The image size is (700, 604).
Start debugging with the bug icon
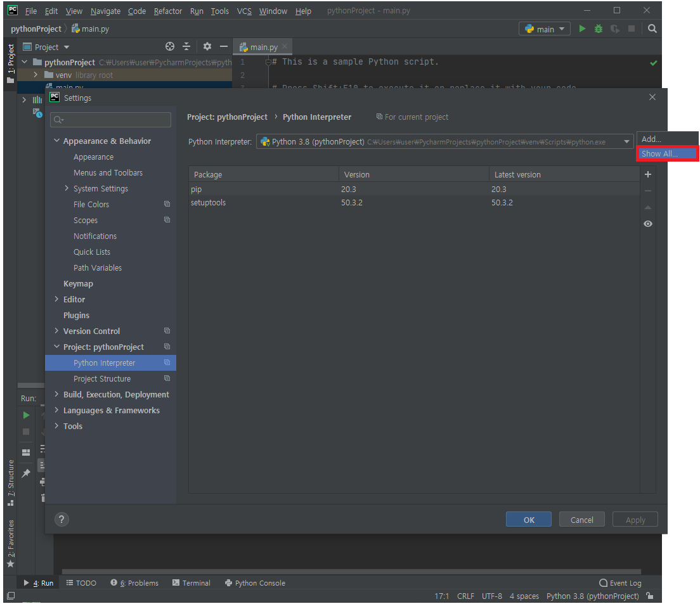[598, 29]
